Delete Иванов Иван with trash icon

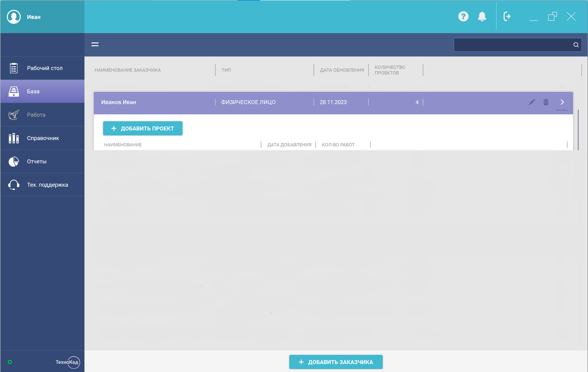(x=546, y=102)
